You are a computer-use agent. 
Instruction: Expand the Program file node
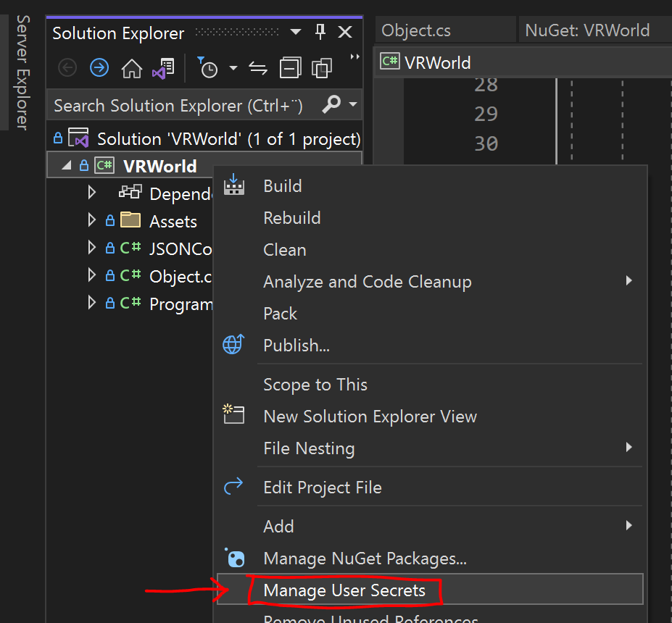click(91, 302)
